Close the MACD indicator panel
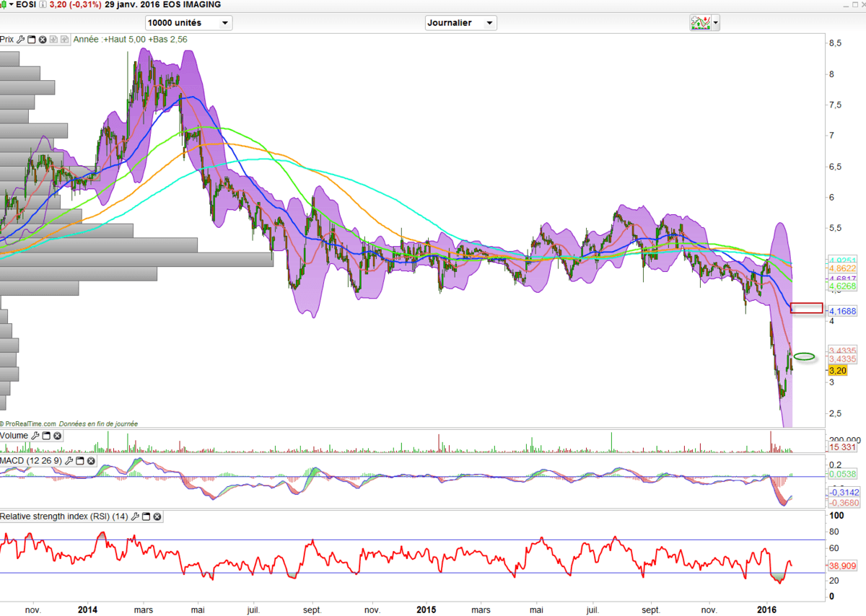Screen dimensions: 866x616 (x=92, y=460)
